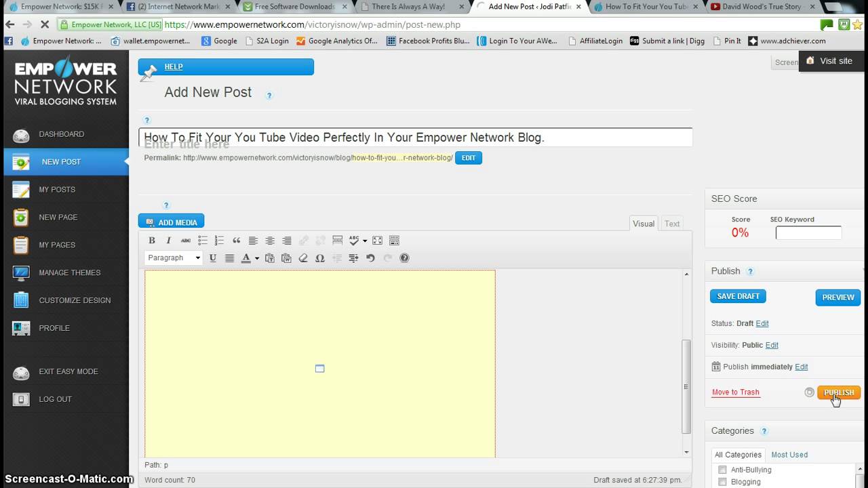Align text center
The height and width of the screenshot is (488, 868).
270,241
